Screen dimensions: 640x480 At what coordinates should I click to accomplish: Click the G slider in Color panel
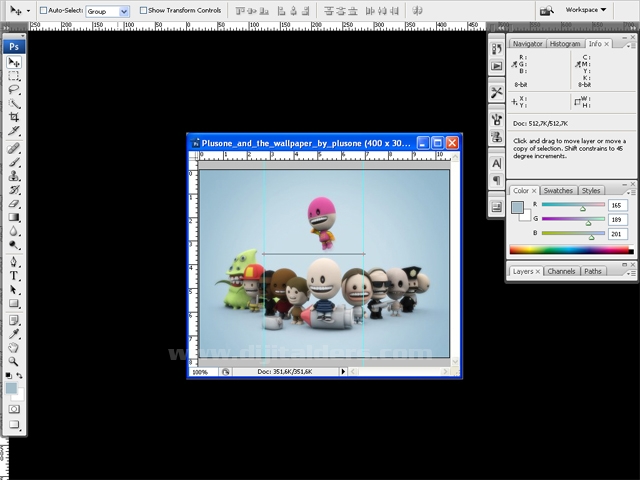coord(573,219)
